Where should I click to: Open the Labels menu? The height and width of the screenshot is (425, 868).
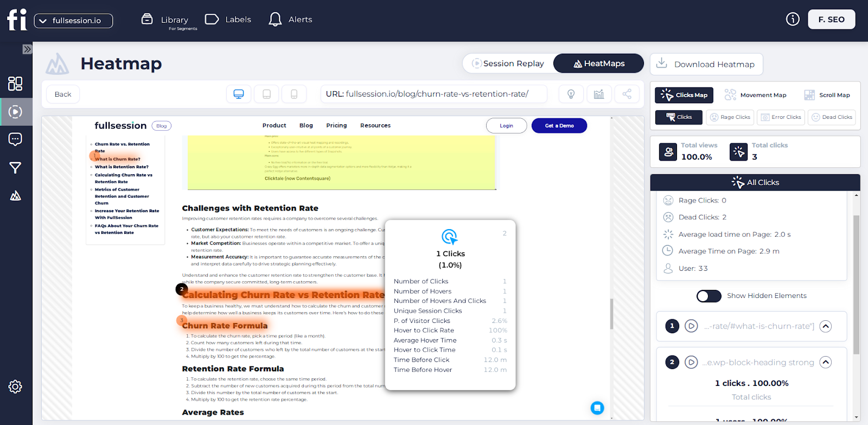[x=228, y=20]
